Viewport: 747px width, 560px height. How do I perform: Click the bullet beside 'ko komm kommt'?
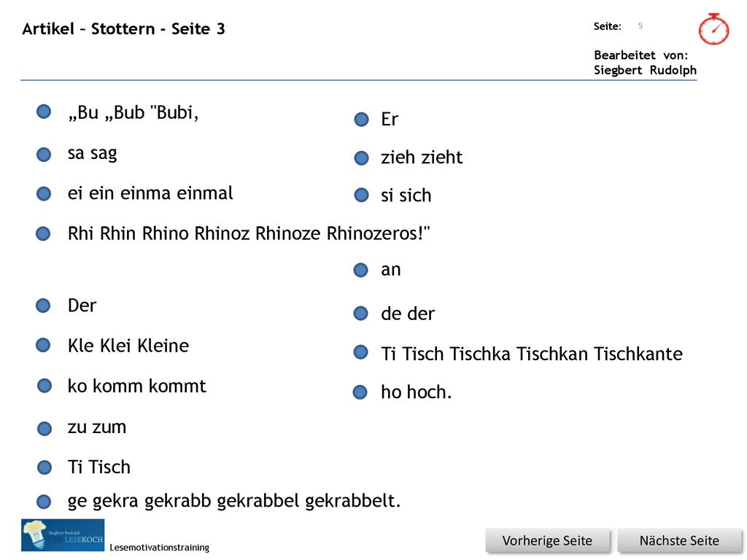[44, 386]
